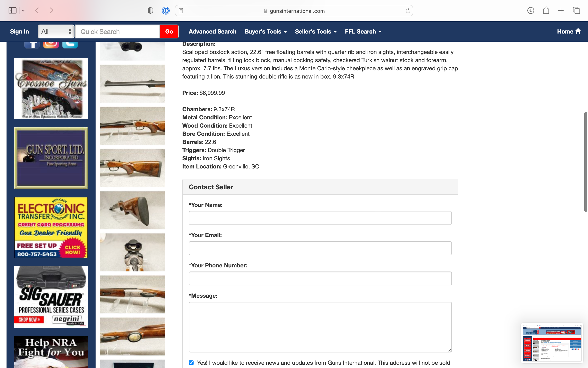Screen dimensions: 588x368
Task: Open the 1Password extension icon
Action: coord(166,11)
